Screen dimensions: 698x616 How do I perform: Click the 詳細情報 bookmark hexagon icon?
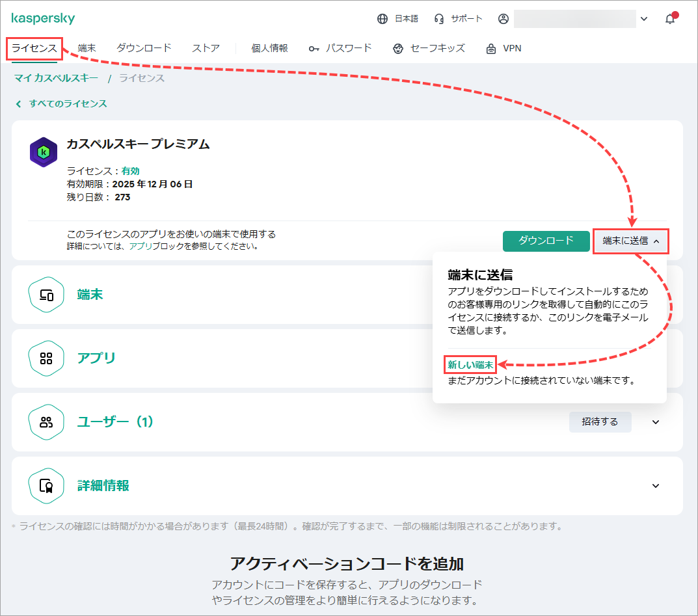[x=46, y=485]
